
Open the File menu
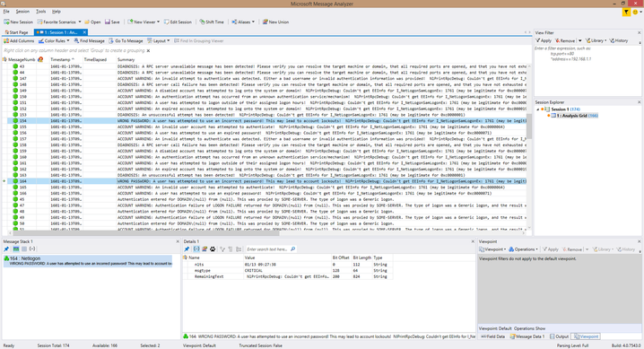6,12
